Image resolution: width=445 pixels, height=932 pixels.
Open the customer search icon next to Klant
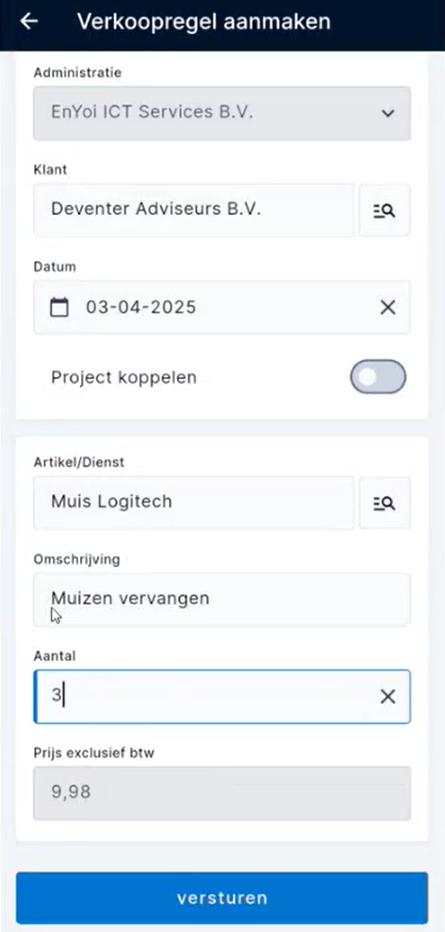click(384, 210)
